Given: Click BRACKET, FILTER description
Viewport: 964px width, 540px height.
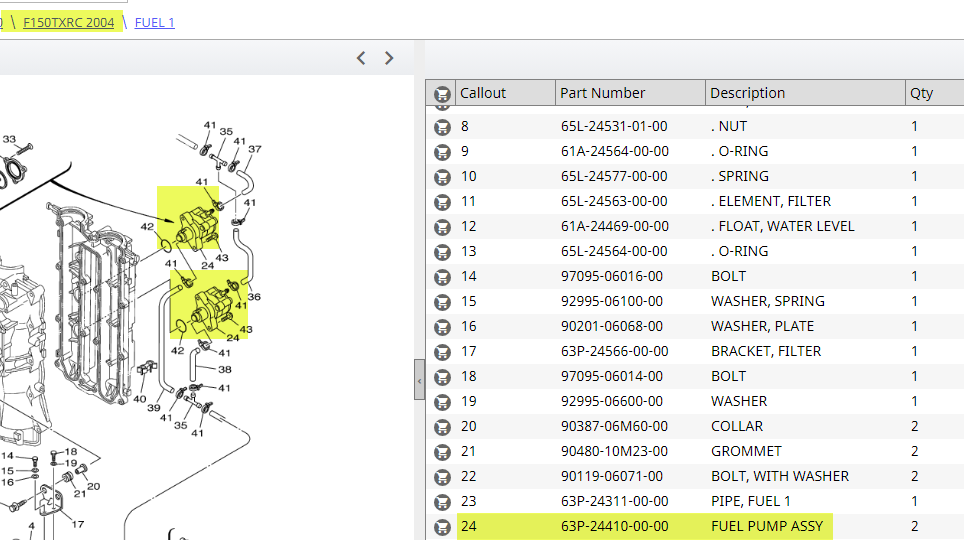Looking at the screenshot, I should click(766, 351).
